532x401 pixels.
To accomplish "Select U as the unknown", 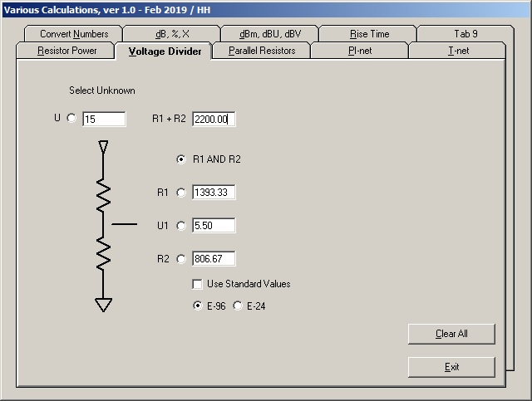I will pyautogui.click(x=71, y=118).
